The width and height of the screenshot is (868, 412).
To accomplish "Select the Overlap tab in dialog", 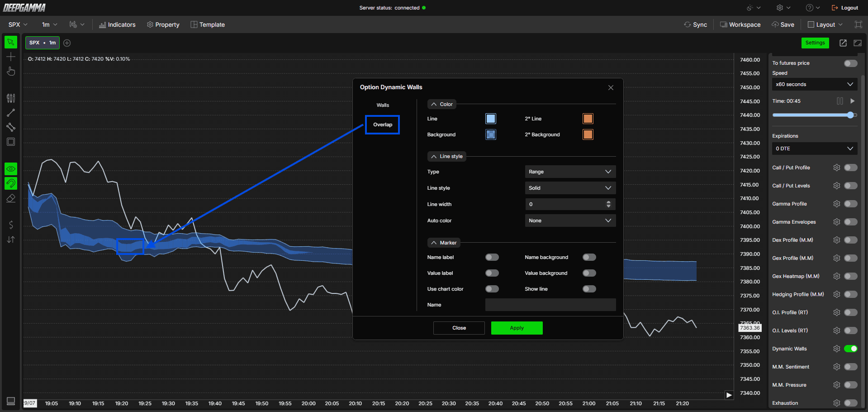I will 383,125.
